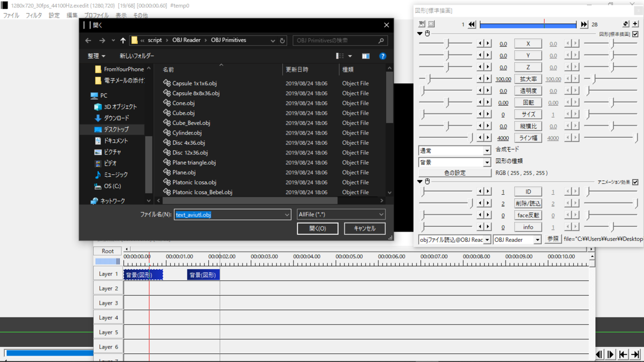This screenshot has width=644, height=362.
Task: Click the mouse icon on the アニメーション効果 section header
Action: 428,182
